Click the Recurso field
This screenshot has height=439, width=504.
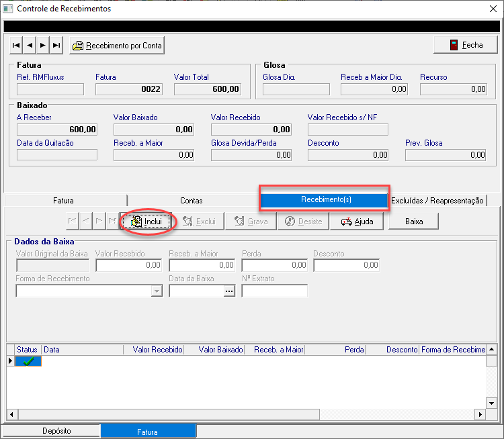pyautogui.click(x=454, y=89)
